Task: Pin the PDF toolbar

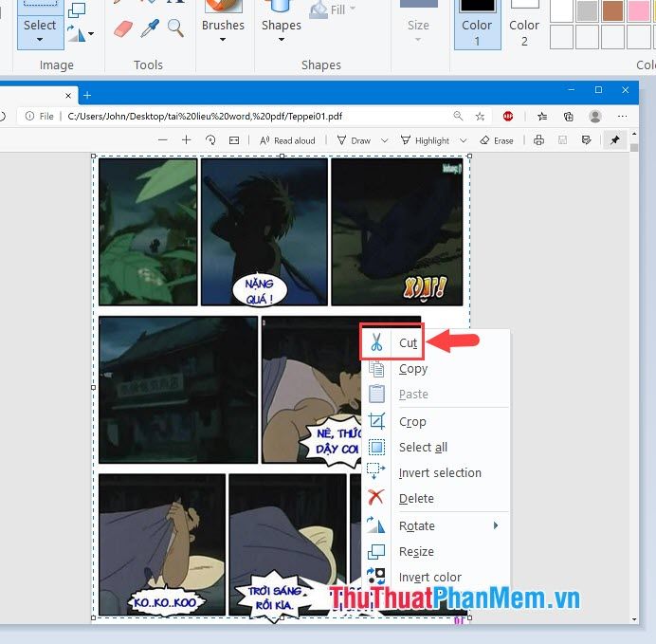Action: [614, 140]
